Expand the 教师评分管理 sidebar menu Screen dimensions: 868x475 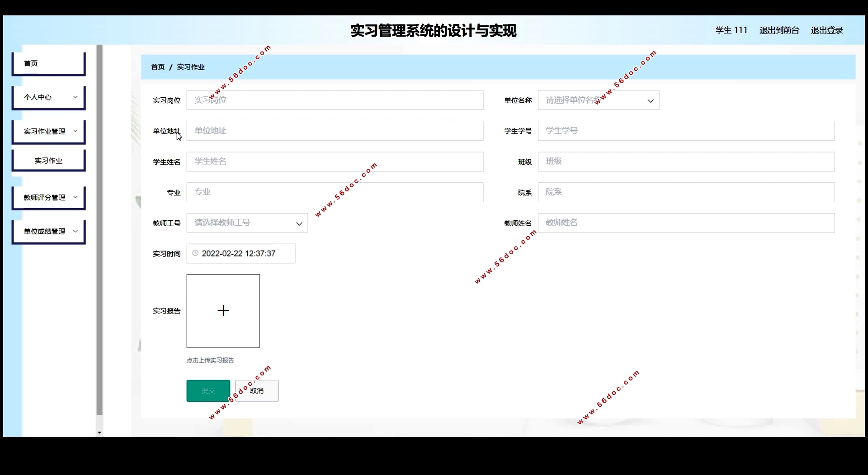point(49,198)
